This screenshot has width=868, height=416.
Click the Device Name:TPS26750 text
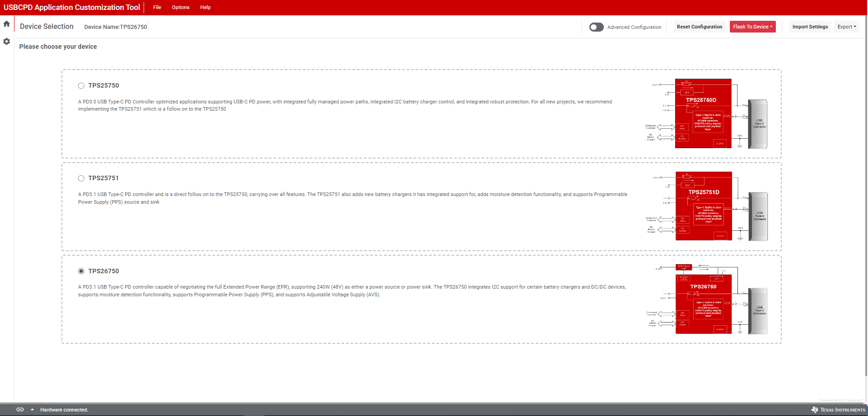pyautogui.click(x=116, y=27)
